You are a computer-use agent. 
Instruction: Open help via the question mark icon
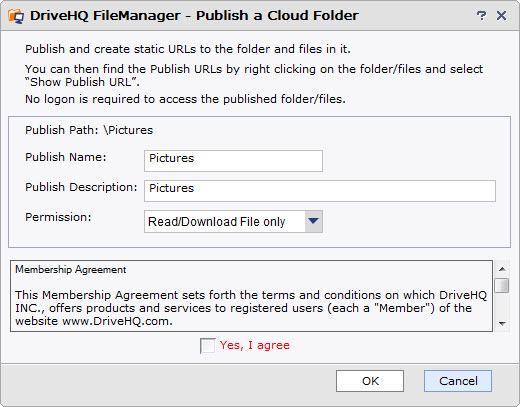pyautogui.click(x=481, y=15)
